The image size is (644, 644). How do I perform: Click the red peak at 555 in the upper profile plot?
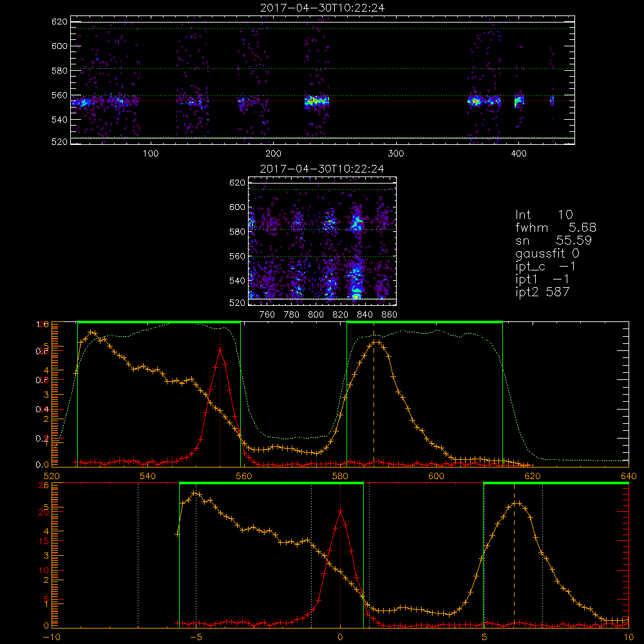click(x=220, y=350)
